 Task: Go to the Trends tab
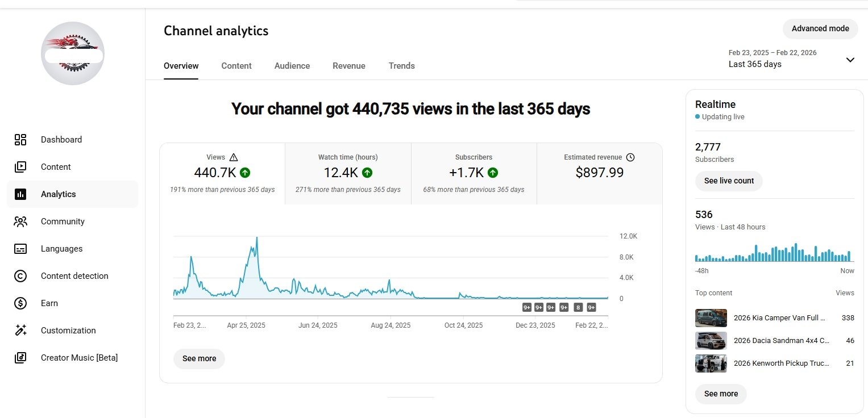402,66
